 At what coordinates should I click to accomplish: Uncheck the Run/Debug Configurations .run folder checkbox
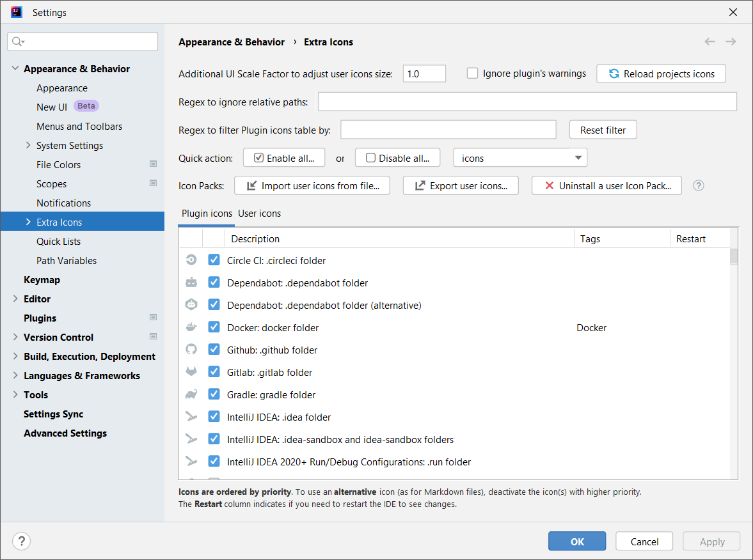pyautogui.click(x=214, y=461)
